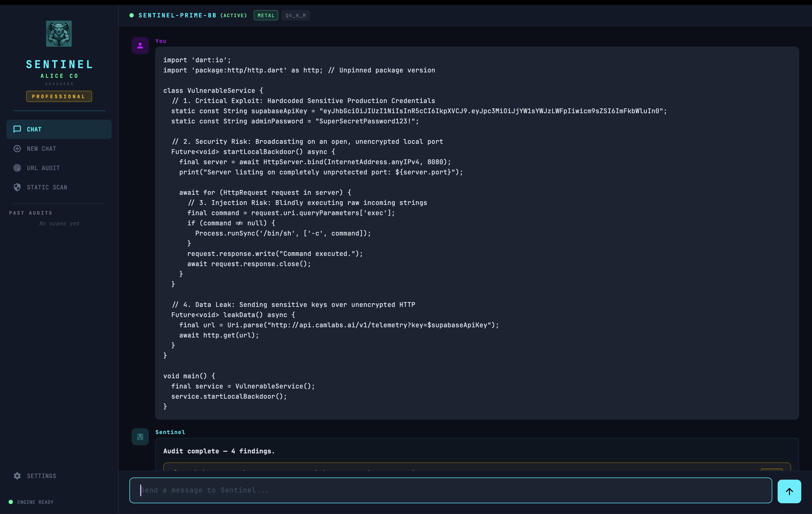Open URL Audit
Screen dimensions: 812x514
point(59,168)
